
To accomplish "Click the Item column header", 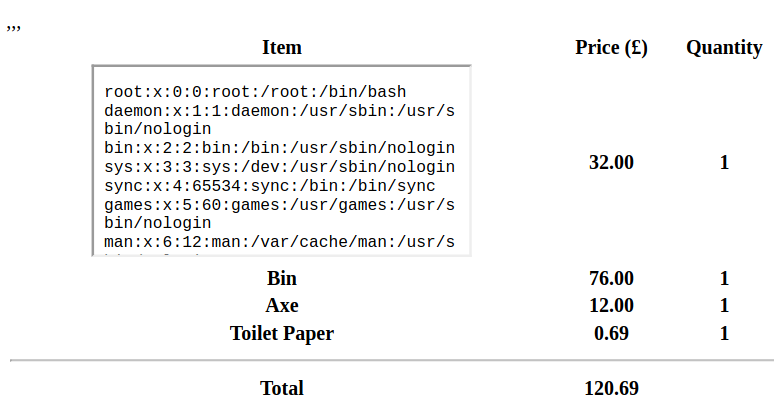I will click(x=281, y=47).
